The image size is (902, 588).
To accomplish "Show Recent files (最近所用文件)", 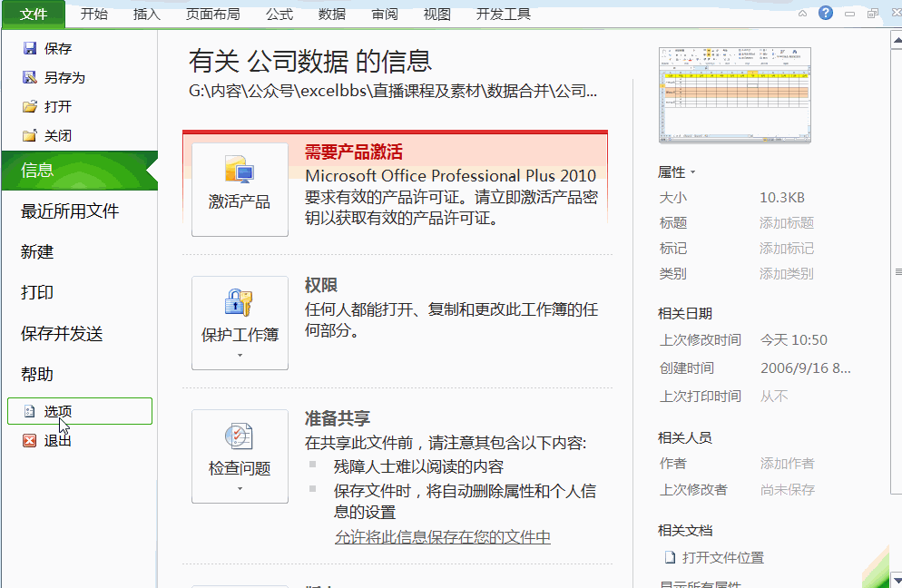I will (70, 211).
